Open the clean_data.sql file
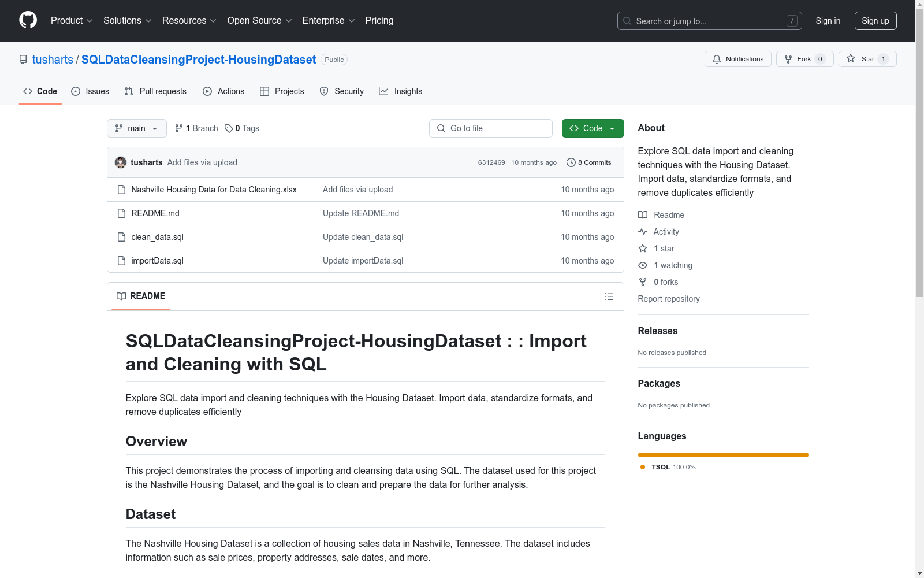Viewport: 924px width, 578px height. pos(158,237)
